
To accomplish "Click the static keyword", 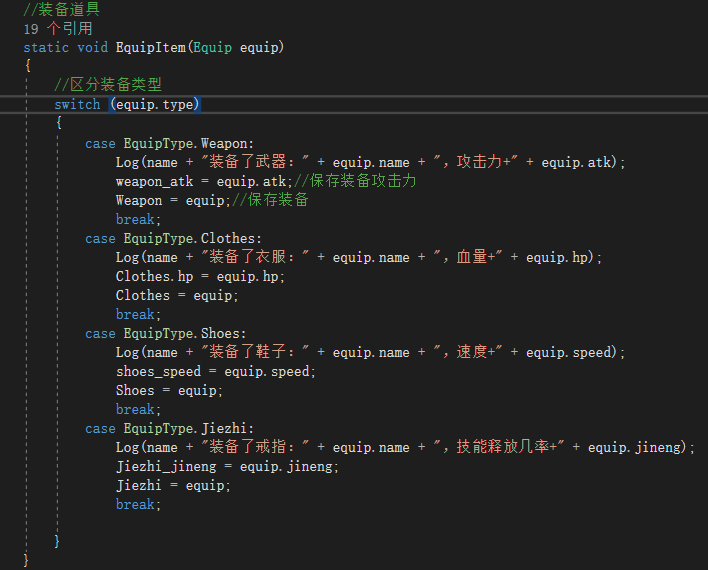I will click(x=46, y=47).
